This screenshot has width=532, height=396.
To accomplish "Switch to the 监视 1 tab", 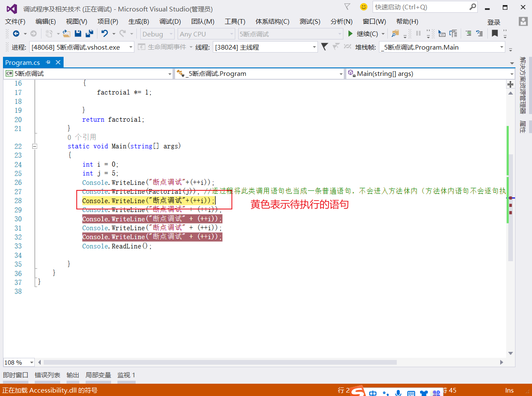I will click(126, 375).
